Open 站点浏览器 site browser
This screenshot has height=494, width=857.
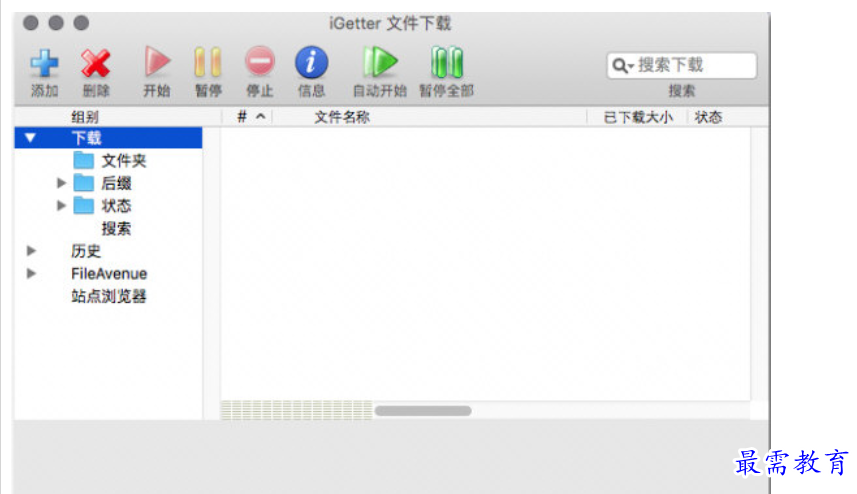109,296
